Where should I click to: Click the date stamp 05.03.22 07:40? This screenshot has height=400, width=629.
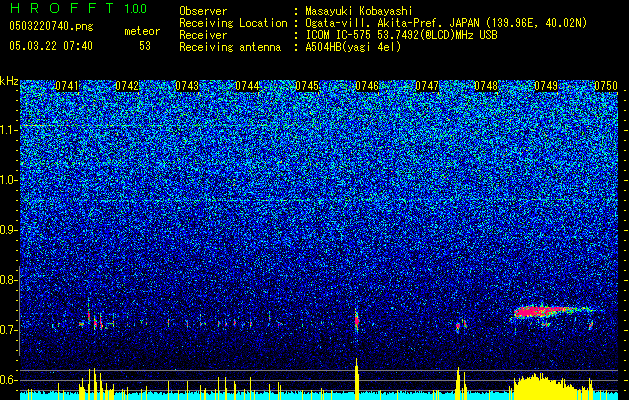click(x=51, y=46)
